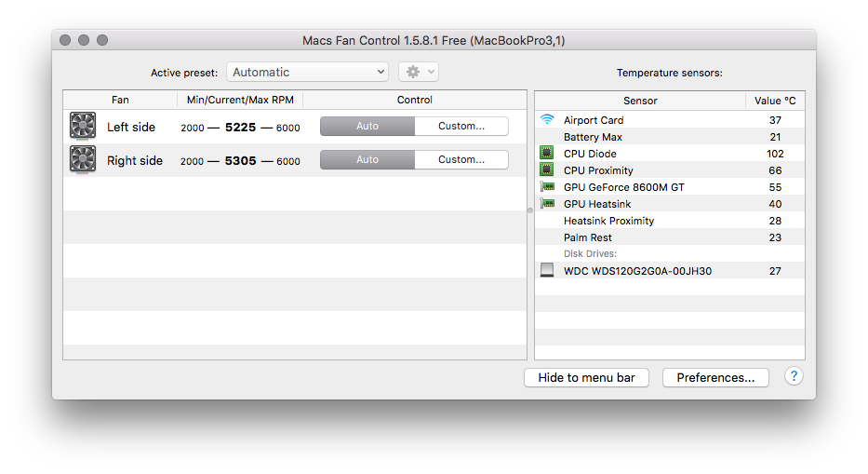The image size is (868, 474).
Task: Click the CPU Diode value 102
Action: [x=775, y=154]
